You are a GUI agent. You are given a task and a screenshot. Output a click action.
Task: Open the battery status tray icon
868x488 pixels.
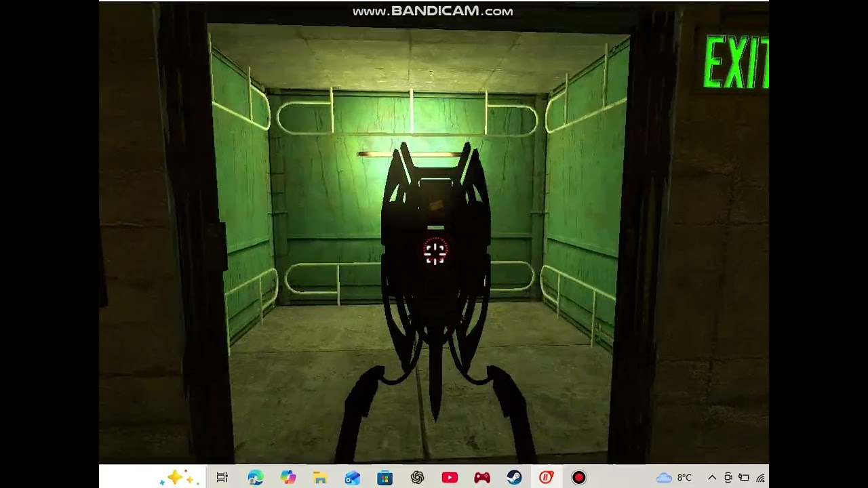click(x=744, y=478)
